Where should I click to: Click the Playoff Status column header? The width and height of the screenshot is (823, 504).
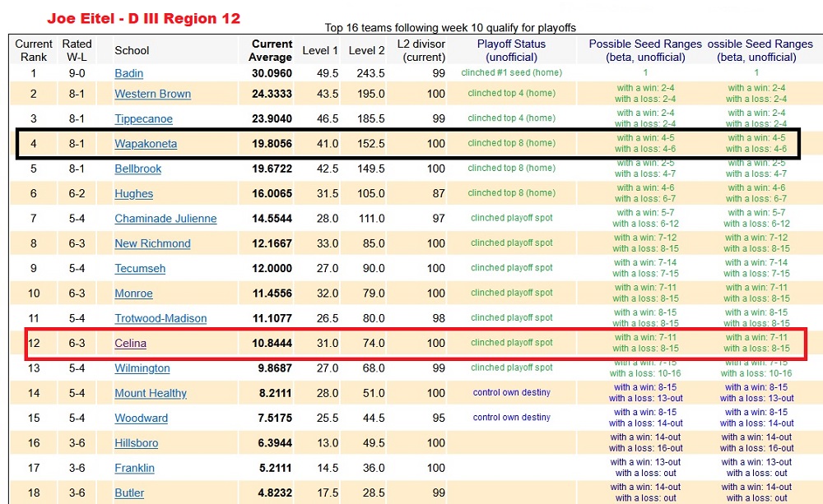(511, 50)
